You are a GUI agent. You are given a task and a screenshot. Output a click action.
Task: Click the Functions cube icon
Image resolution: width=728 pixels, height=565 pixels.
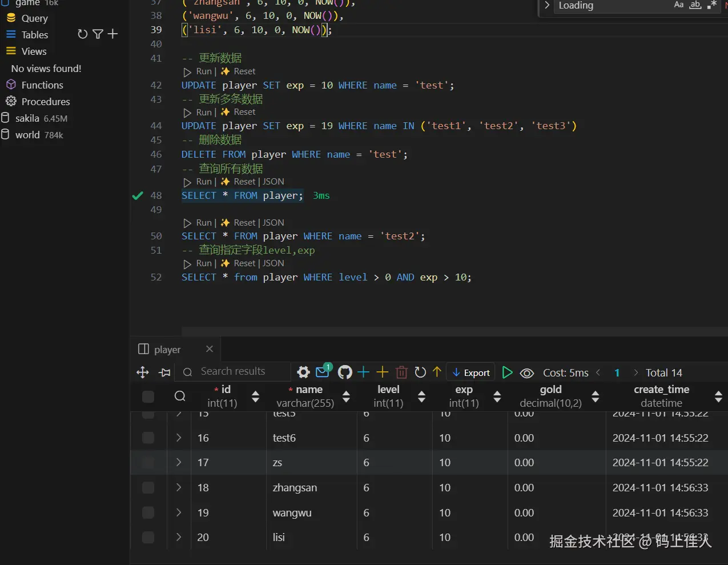pos(11,85)
